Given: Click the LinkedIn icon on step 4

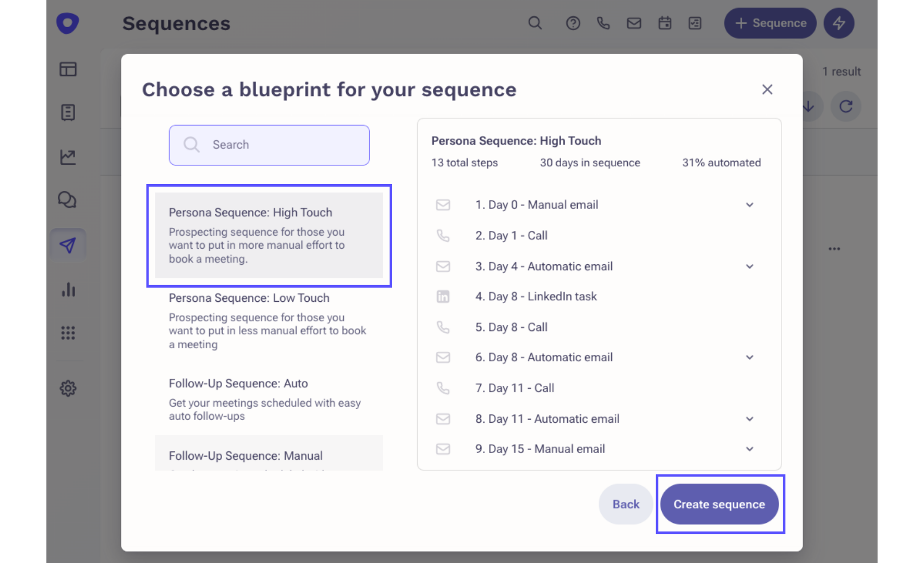Looking at the screenshot, I should click(x=443, y=297).
